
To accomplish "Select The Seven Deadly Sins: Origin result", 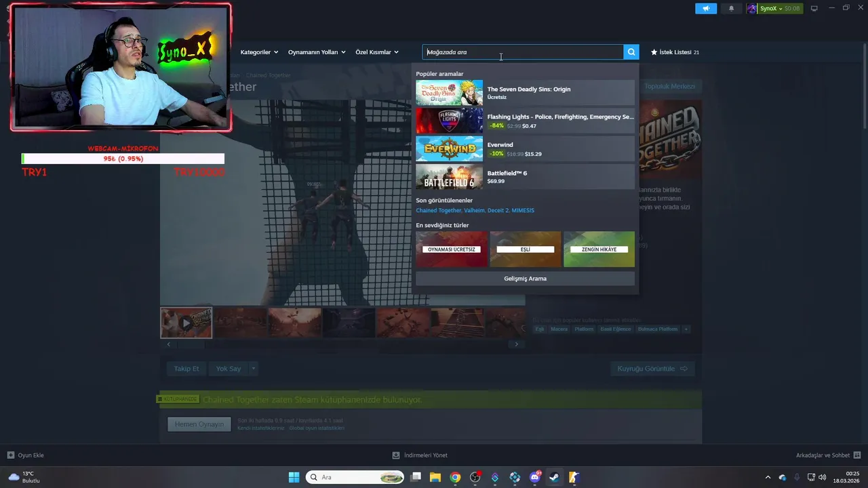I will click(x=525, y=93).
